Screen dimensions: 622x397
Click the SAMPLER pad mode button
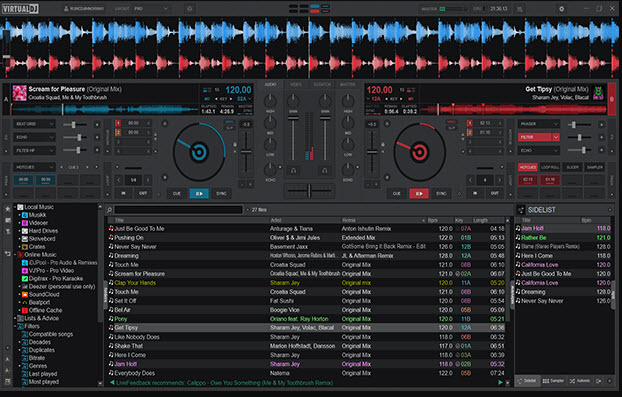point(595,167)
